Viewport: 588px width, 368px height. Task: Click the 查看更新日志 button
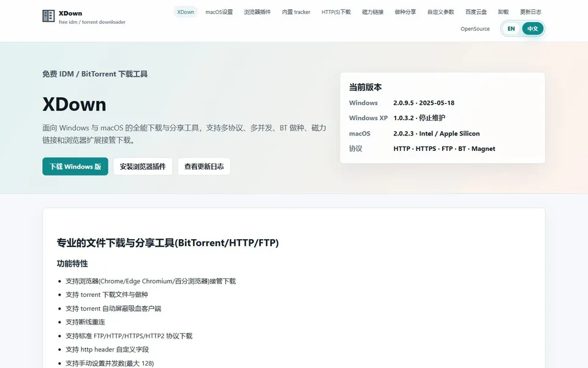(x=204, y=166)
